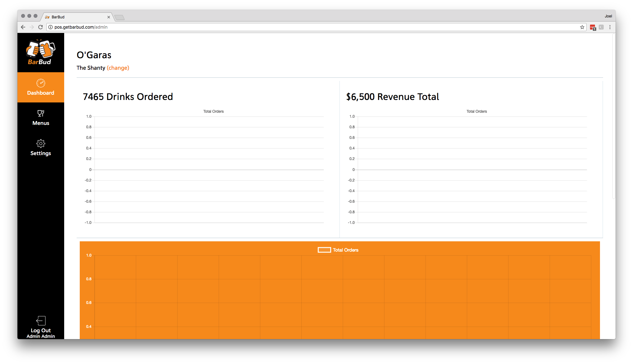This screenshot has height=364, width=633.
Task: Click the O'Garas venue title
Action: [x=94, y=55]
